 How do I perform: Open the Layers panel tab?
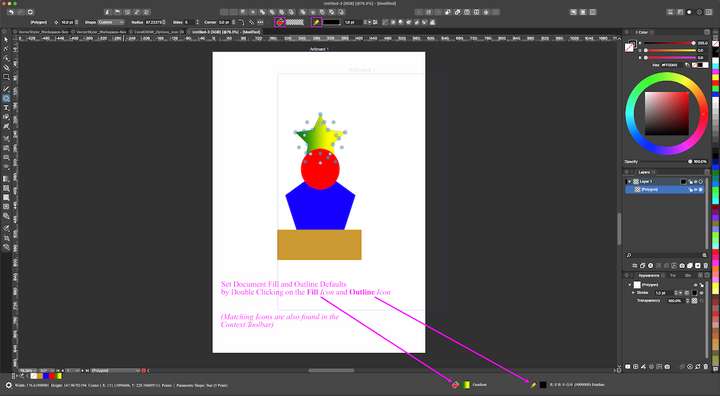(645, 172)
